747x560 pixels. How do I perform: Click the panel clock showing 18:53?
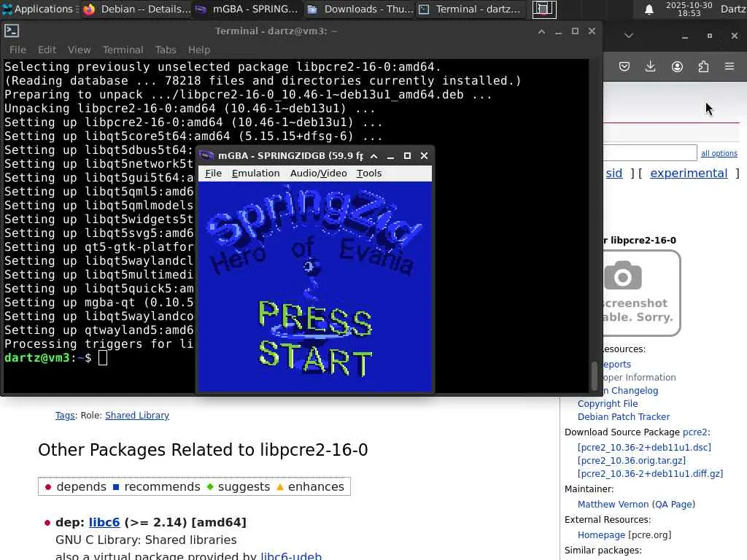[689, 9]
